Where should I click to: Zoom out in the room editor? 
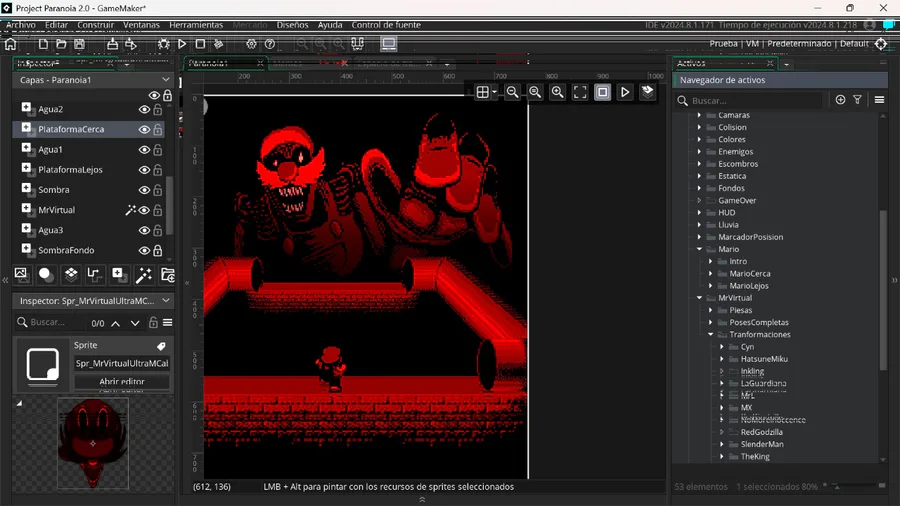tap(513, 92)
